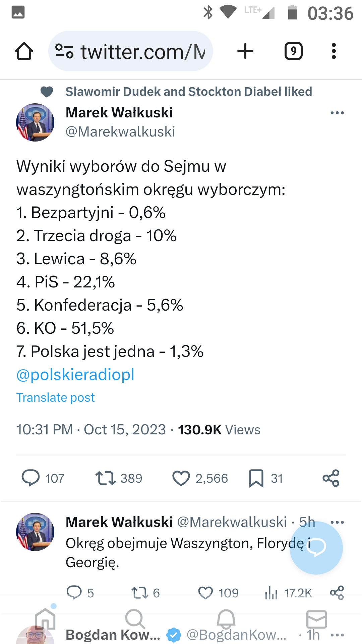The height and width of the screenshot is (644, 362).
Task: Open the Chrome three-dot overflow menu
Action: point(334,51)
